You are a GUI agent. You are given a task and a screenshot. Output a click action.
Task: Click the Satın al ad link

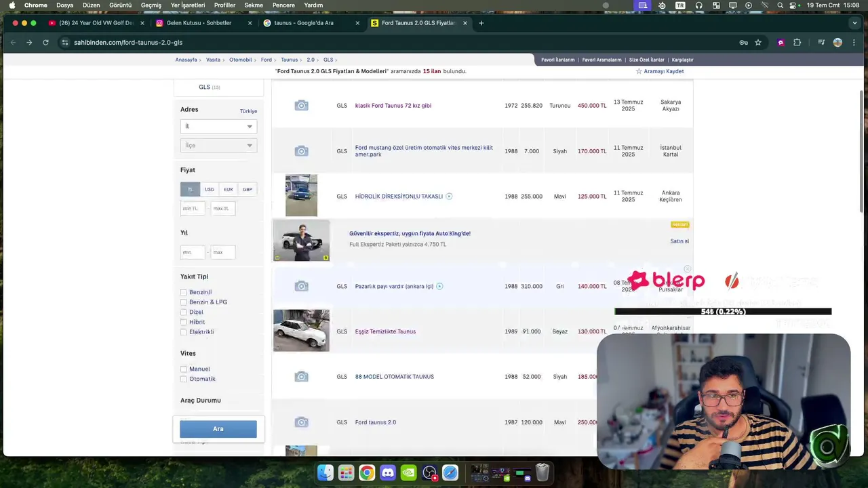click(679, 241)
